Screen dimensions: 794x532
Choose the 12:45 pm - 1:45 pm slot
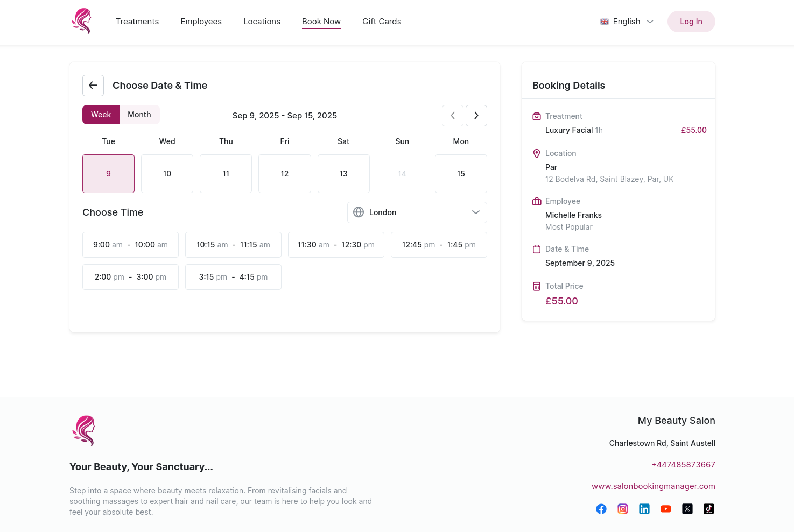coord(439,245)
